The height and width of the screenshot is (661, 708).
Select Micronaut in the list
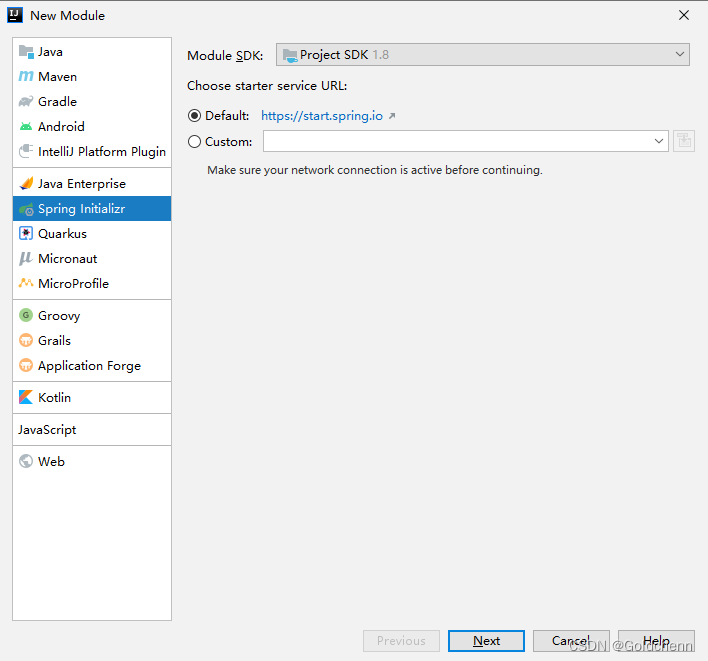tap(92, 259)
